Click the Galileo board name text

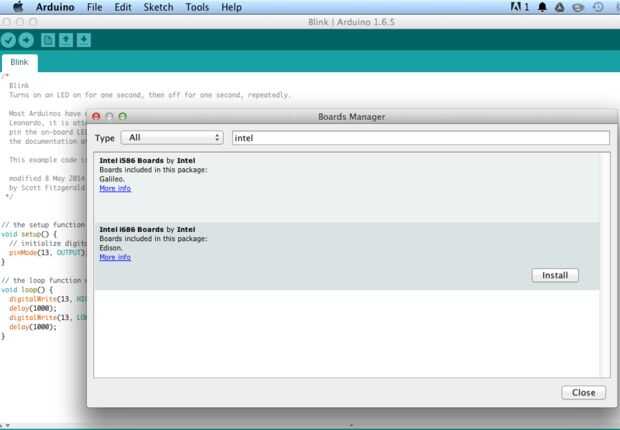pyautogui.click(x=112, y=179)
